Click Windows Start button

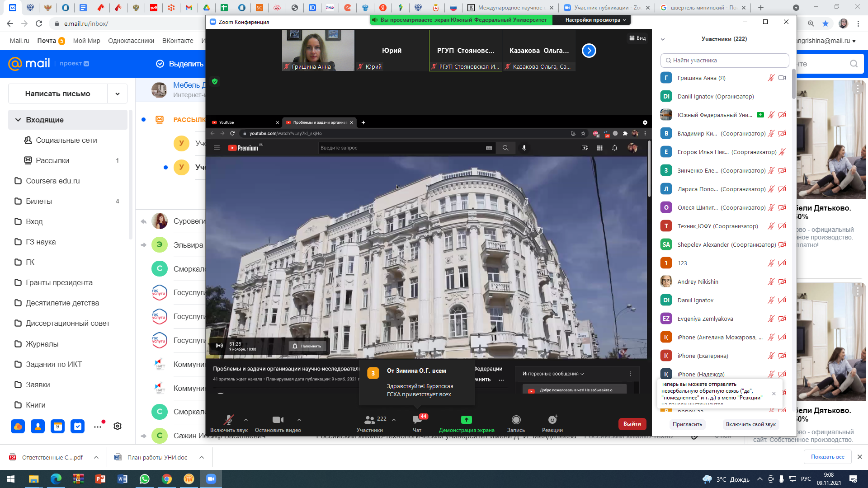(11, 479)
